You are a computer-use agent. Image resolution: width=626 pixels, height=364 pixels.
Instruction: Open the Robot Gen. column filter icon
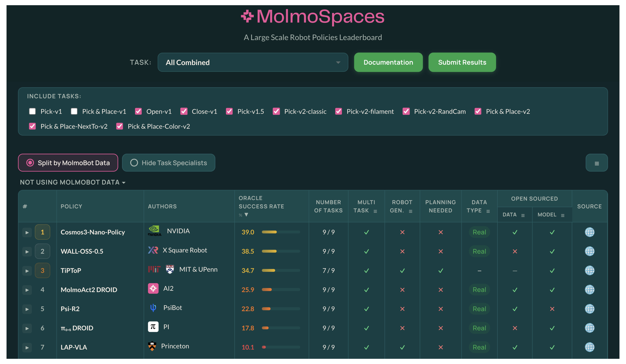(x=410, y=211)
